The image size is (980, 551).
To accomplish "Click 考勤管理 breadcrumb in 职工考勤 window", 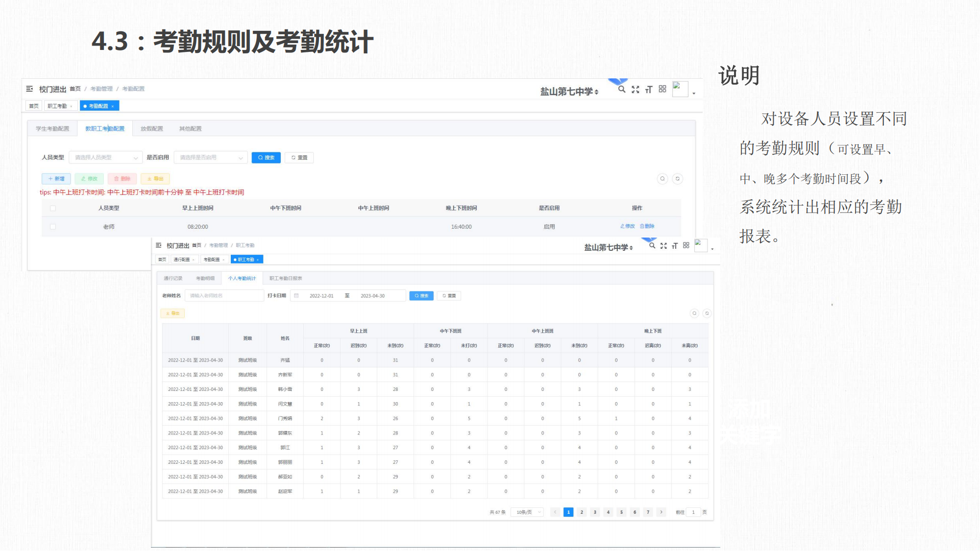I will tap(219, 245).
